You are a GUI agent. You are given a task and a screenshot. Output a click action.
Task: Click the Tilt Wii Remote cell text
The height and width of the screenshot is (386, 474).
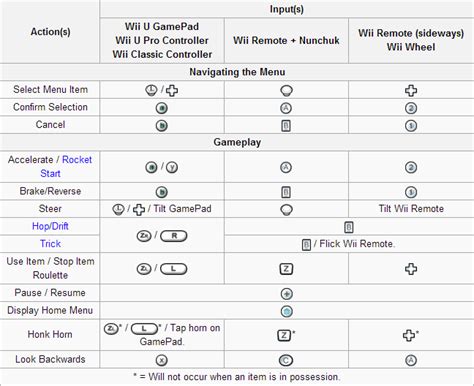pyautogui.click(x=411, y=209)
